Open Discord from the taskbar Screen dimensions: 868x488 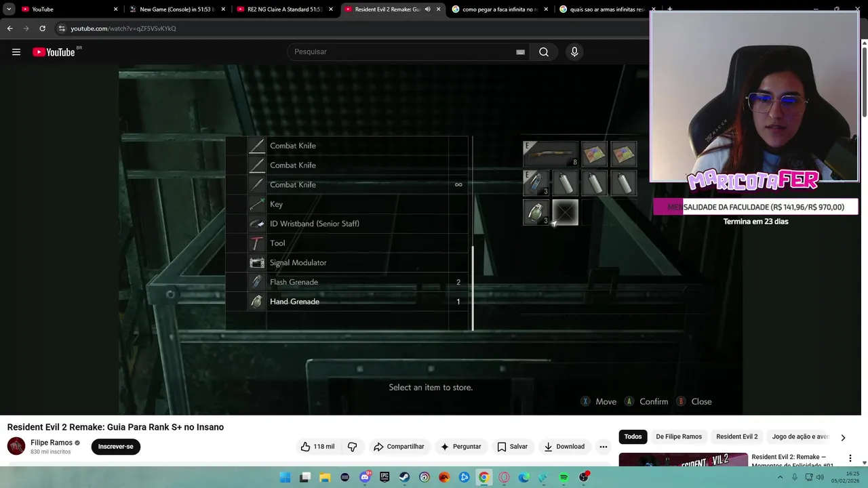coord(365,477)
